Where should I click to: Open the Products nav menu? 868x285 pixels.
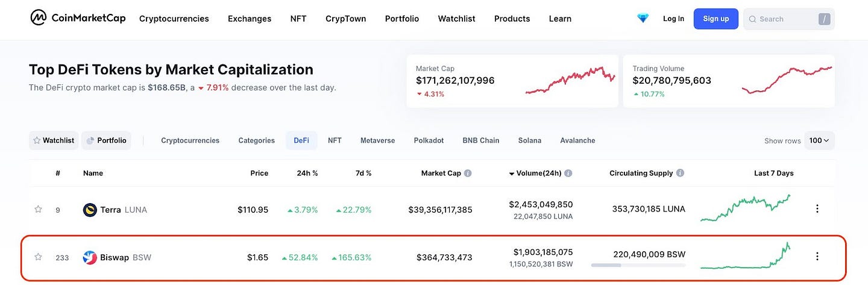click(x=512, y=19)
